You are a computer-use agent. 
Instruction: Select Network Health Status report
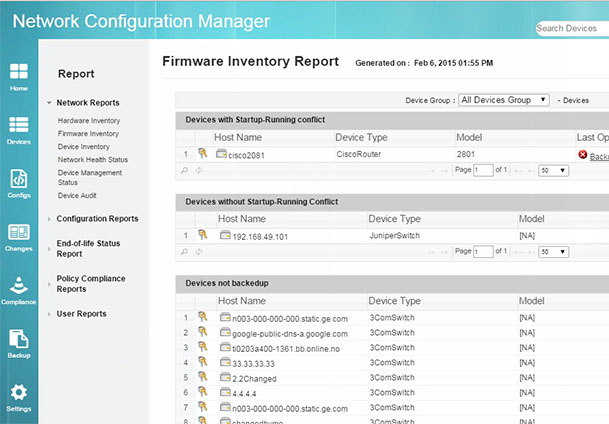click(92, 160)
